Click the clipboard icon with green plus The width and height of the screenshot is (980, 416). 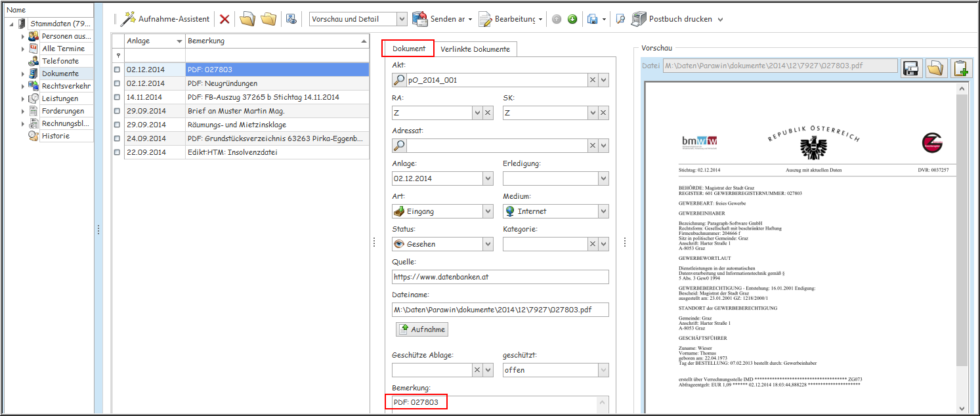point(960,68)
